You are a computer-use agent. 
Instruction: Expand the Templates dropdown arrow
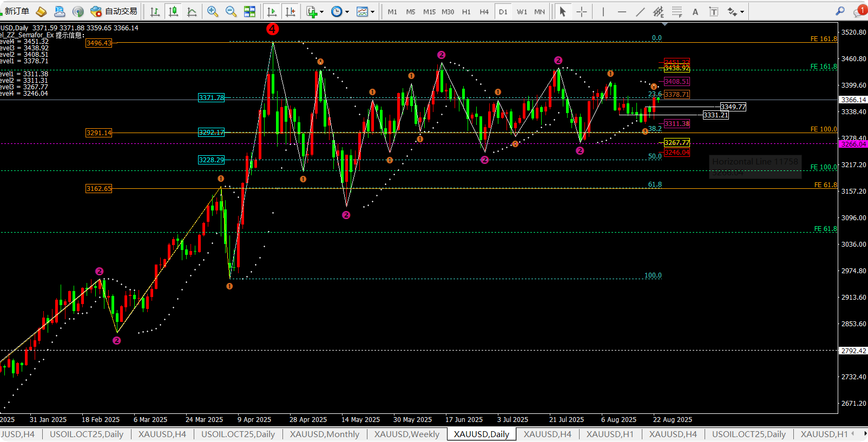[x=372, y=11]
